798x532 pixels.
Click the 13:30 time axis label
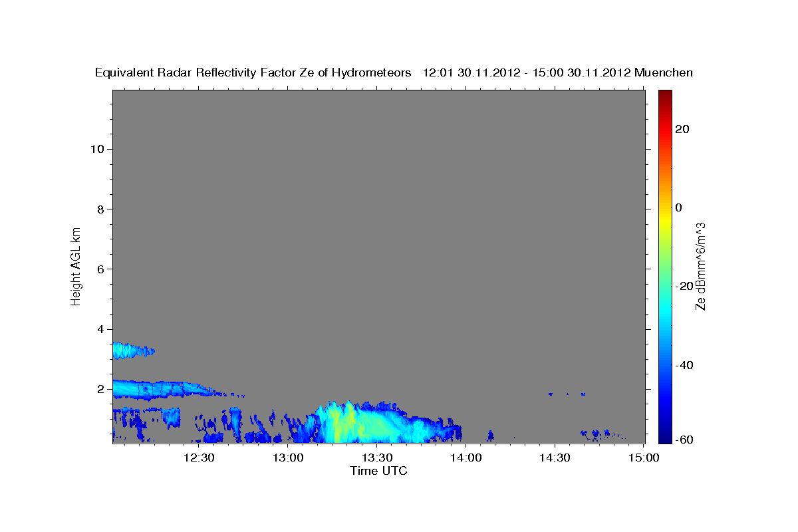[378, 458]
